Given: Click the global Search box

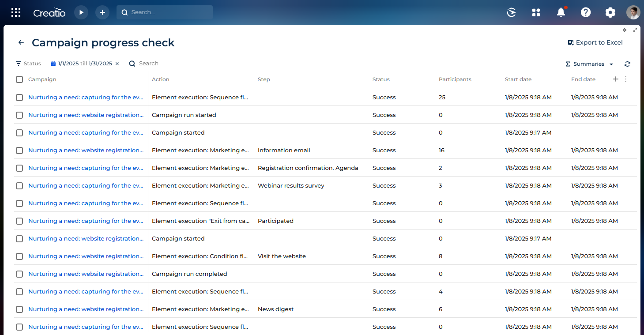Looking at the screenshot, I should (165, 12).
